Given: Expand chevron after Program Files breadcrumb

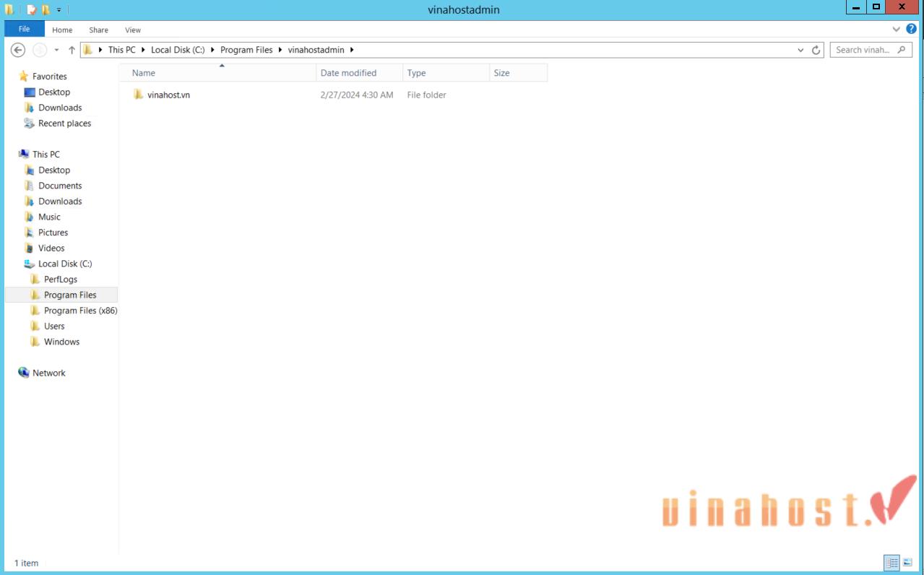Looking at the screenshot, I should tap(280, 50).
